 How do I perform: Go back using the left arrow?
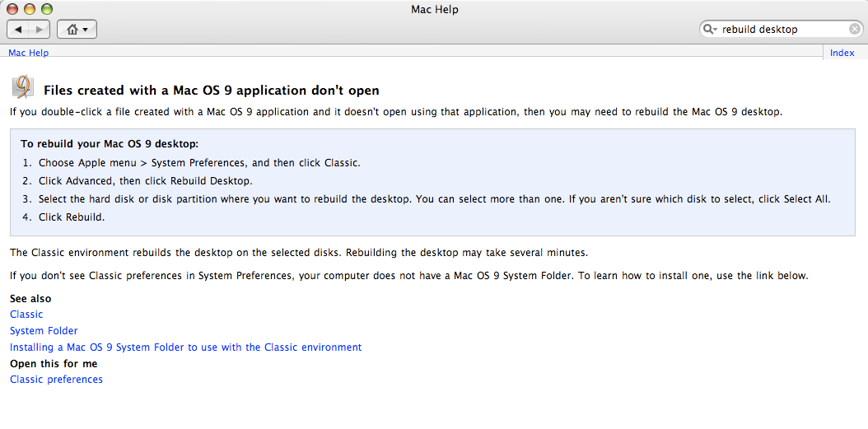(x=18, y=30)
